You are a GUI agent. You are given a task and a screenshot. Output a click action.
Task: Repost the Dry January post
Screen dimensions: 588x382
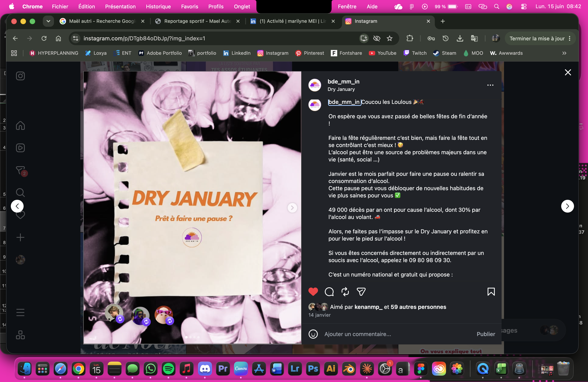click(345, 292)
